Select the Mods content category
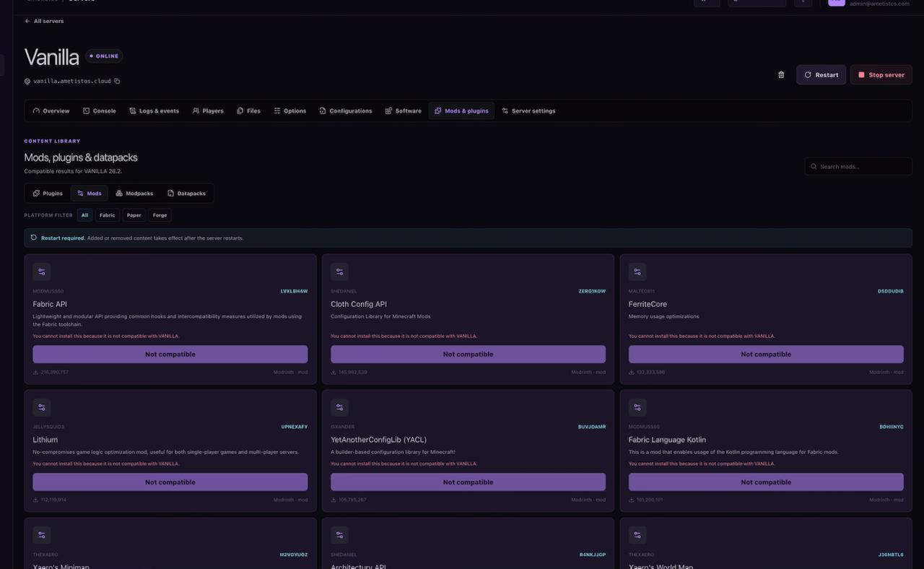 coord(90,194)
